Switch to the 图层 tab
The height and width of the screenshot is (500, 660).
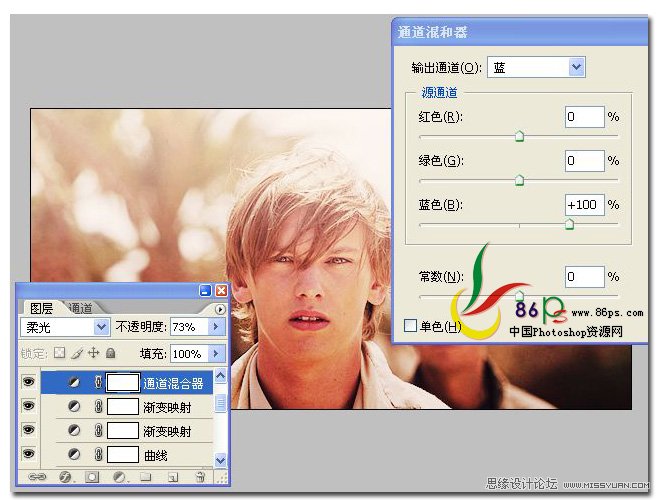41,309
